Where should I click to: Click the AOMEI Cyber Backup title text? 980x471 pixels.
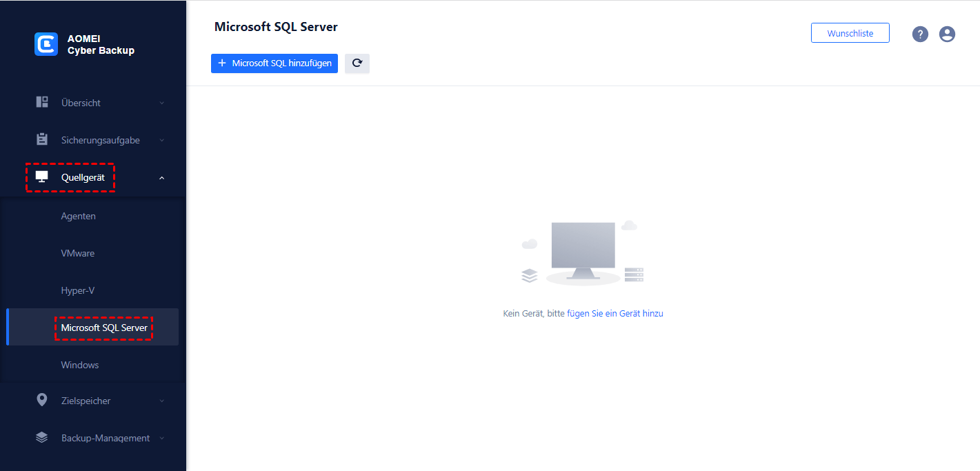[101, 45]
